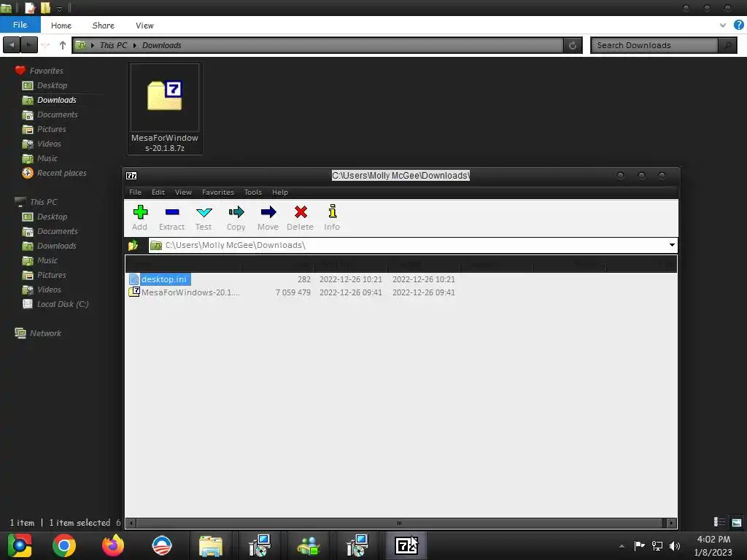Click Downloads in Explorer breadcrumb
747x560 pixels.
tap(161, 45)
